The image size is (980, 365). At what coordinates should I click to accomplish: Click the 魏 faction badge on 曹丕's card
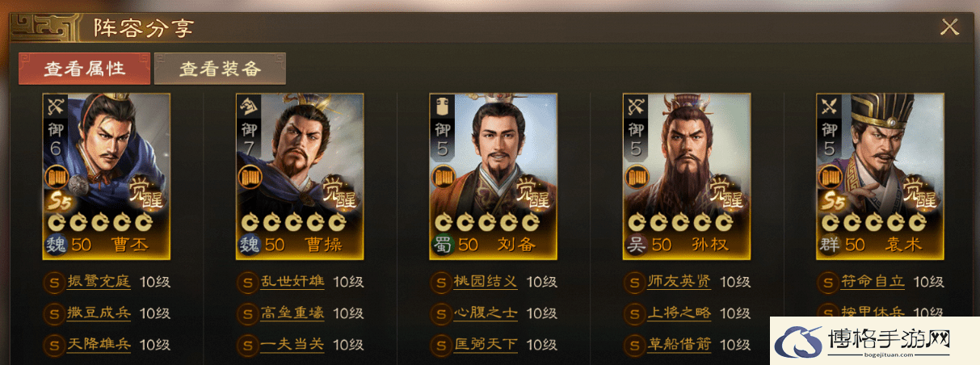(56, 245)
